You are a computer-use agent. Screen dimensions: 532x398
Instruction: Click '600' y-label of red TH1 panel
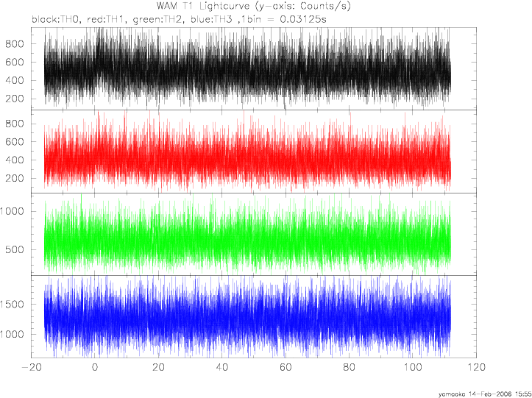point(14,142)
